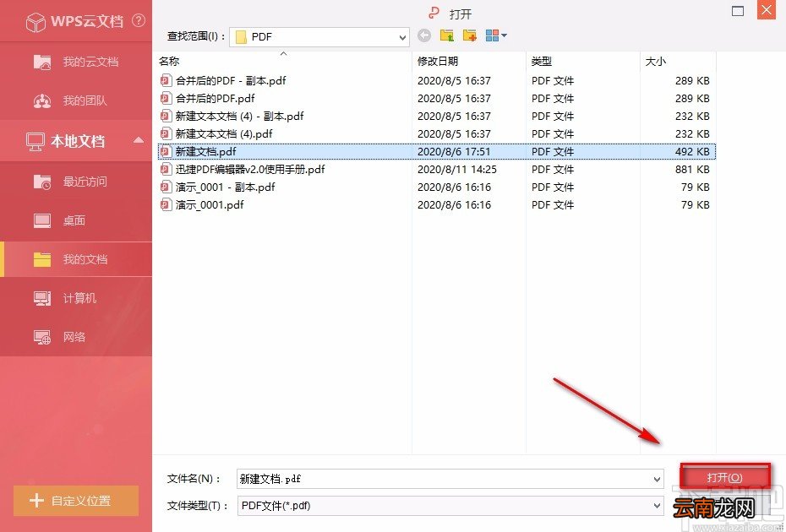Maximize the 打开 dialog window
The image size is (786, 532).
point(737,11)
